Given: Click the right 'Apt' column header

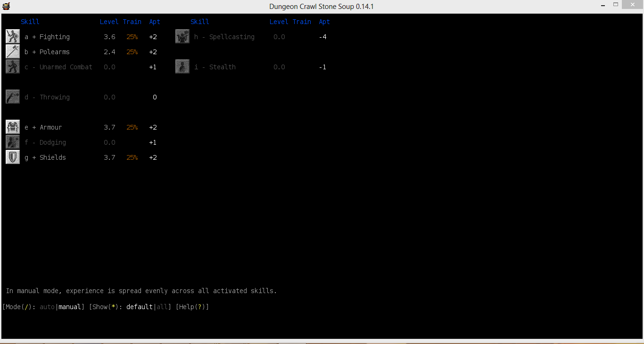Looking at the screenshot, I should [324, 22].
